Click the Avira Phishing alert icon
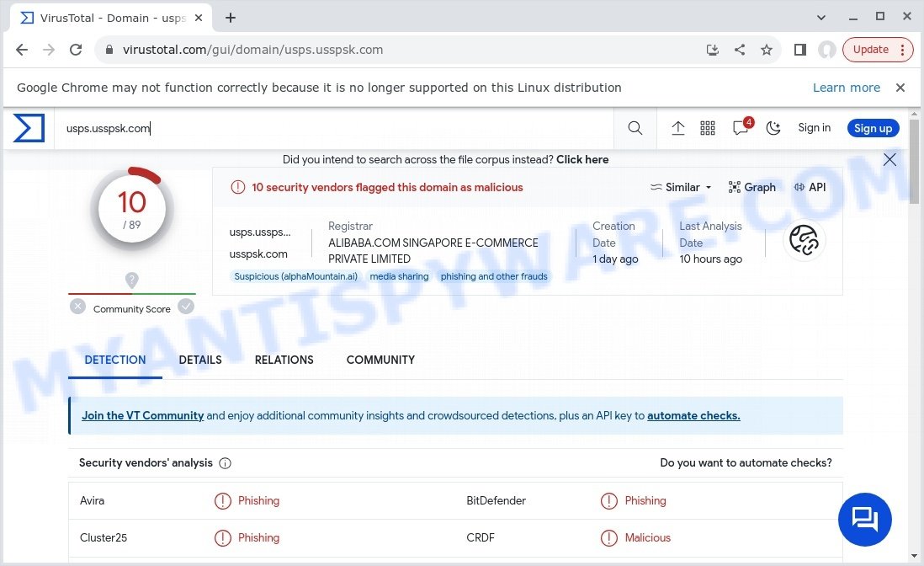This screenshot has height=566, width=924. [223, 501]
